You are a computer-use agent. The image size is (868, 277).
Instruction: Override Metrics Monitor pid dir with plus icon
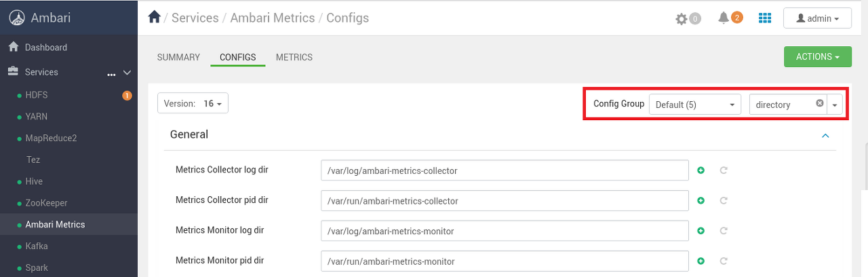coord(701,261)
